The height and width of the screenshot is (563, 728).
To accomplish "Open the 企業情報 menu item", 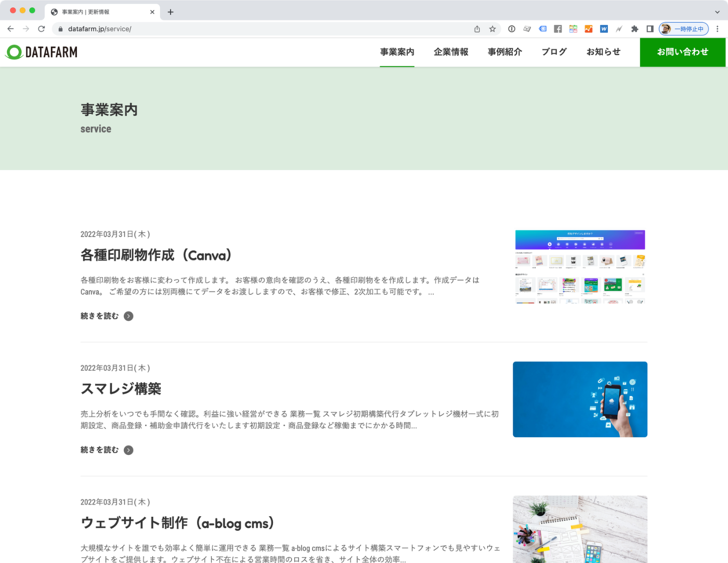I will point(451,52).
